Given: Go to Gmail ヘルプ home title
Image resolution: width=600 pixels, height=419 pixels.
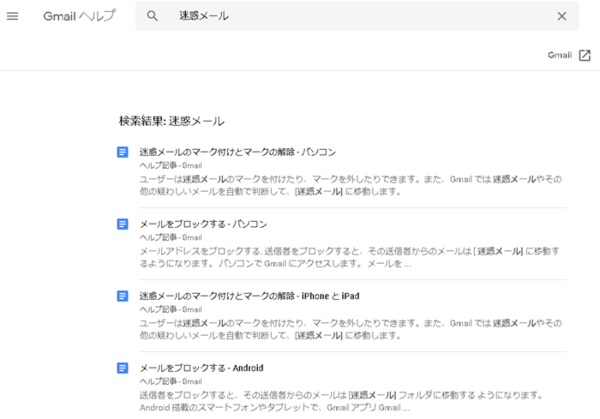Looking at the screenshot, I should (x=79, y=16).
